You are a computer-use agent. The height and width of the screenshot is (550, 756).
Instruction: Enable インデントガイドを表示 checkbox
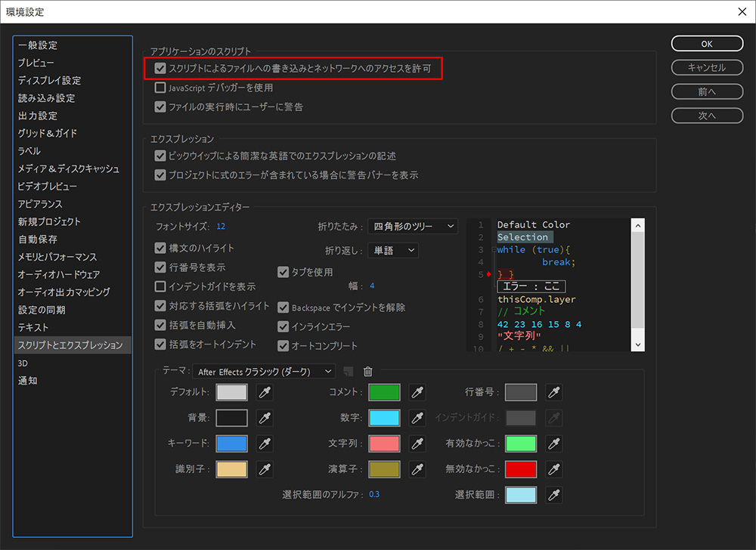coord(160,286)
